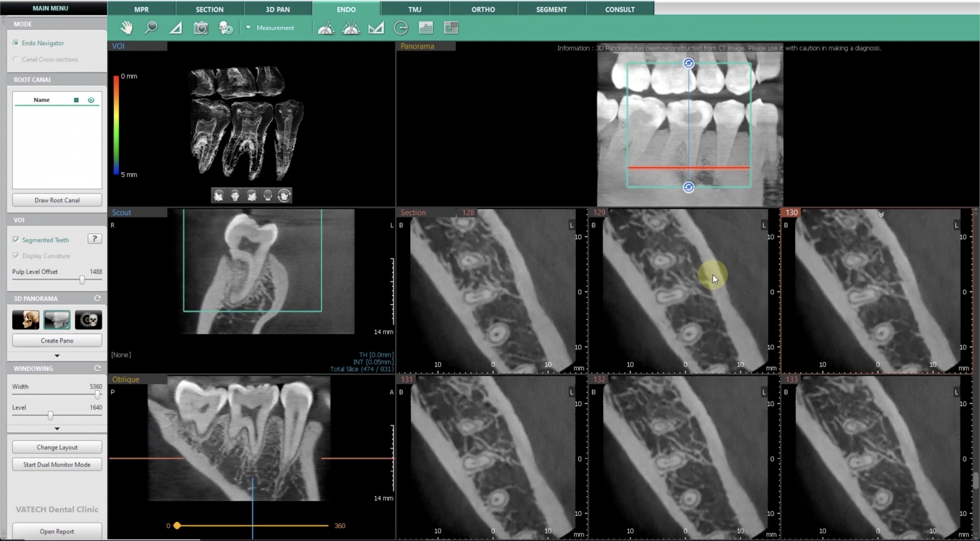Toggle the Segmented Teeth checkbox
The width and height of the screenshot is (980, 541).
pos(15,240)
